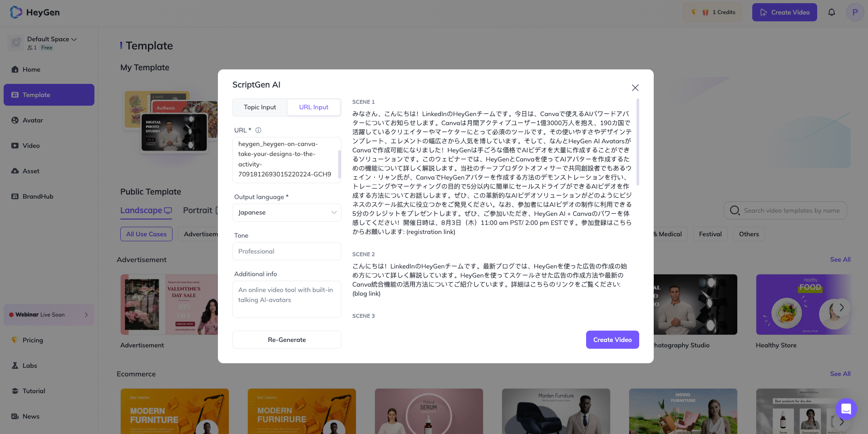868x434 pixels.
Task: Open the Movio Furniture template thumbnail
Action: [x=683, y=411]
